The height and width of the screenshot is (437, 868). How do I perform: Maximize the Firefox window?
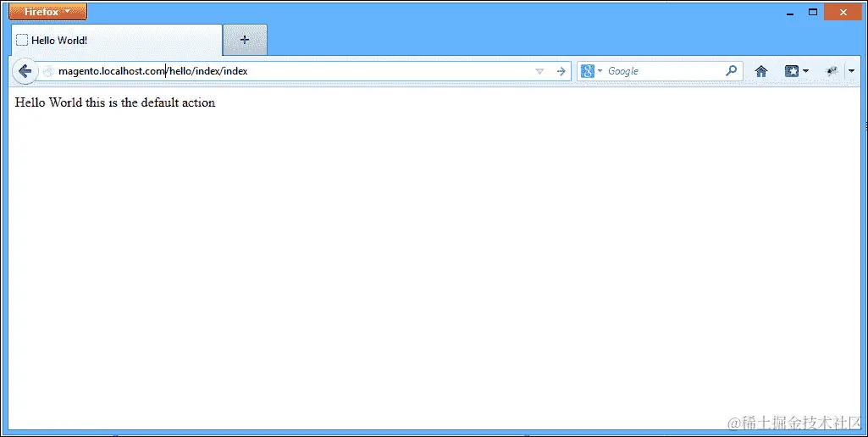(x=813, y=12)
